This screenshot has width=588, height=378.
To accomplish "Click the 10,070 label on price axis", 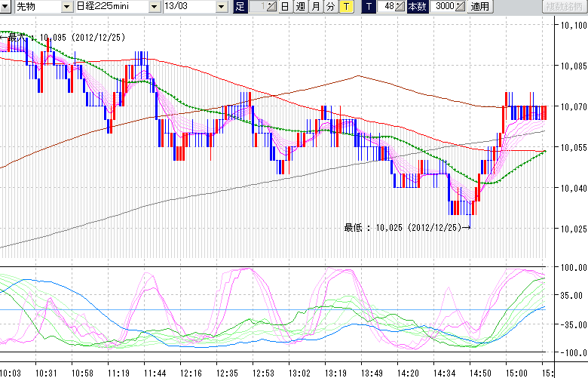I will (571, 106).
